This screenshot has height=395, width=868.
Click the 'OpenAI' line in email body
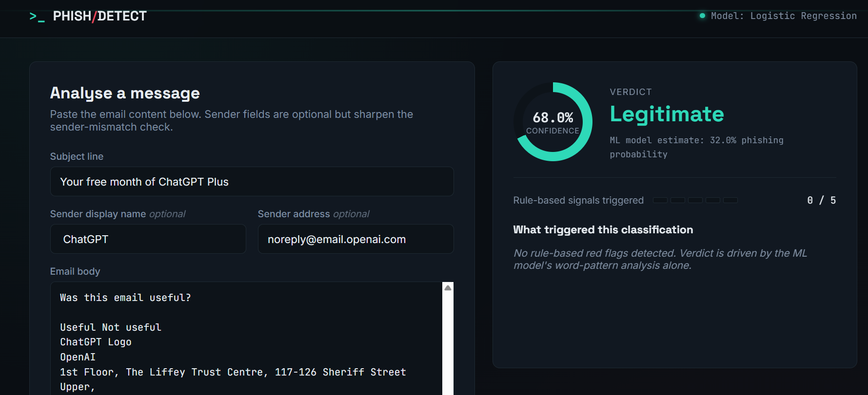[78, 357]
